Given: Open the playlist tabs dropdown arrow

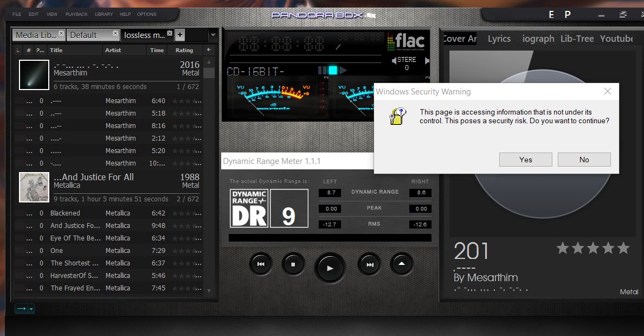Looking at the screenshot, I should coord(212,35).
